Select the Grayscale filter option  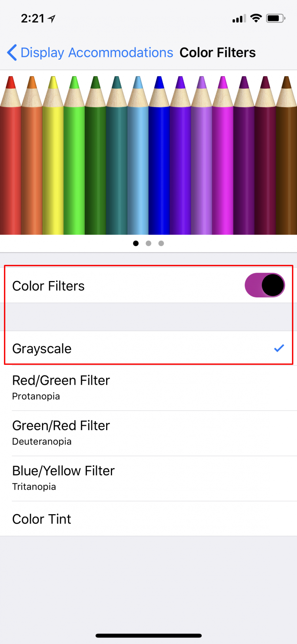(148, 348)
